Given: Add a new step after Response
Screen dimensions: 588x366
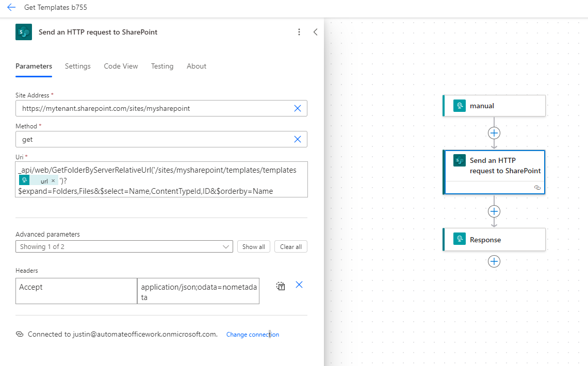Looking at the screenshot, I should pos(494,261).
